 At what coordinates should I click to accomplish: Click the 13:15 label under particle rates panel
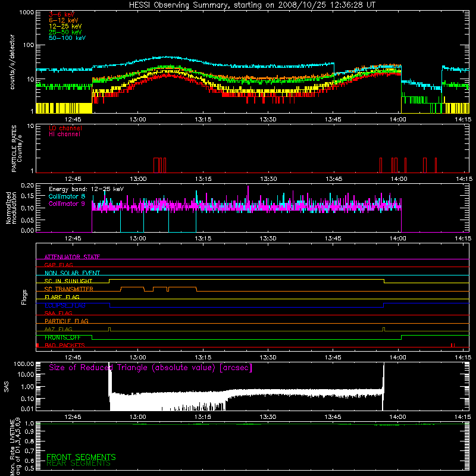click(x=203, y=179)
